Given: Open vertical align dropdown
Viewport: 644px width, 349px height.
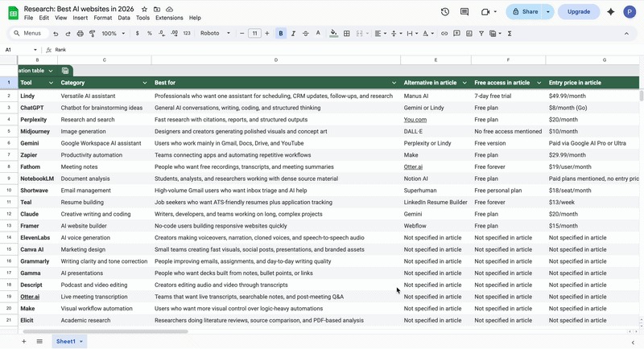Looking at the screenshot, I should (396, 34).
